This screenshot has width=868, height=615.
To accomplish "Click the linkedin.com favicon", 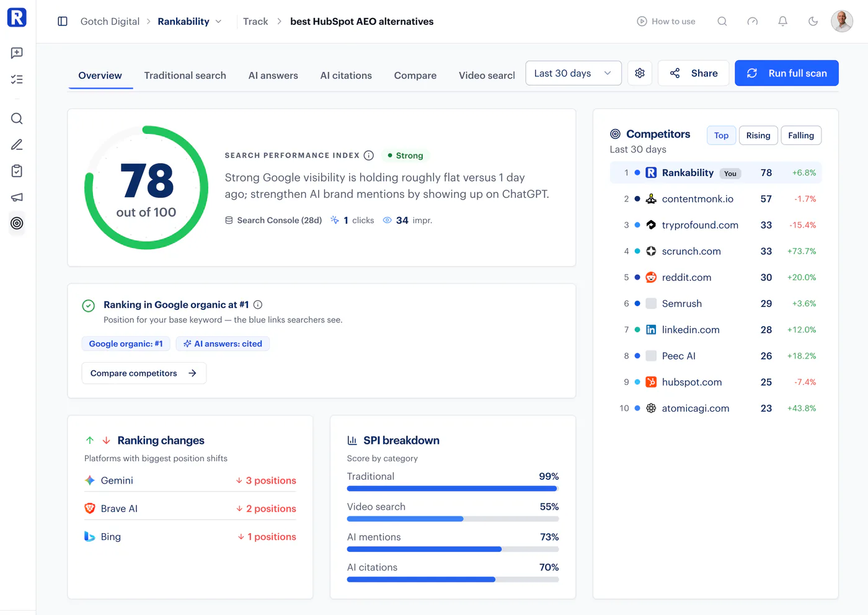I will pos(651,330).
